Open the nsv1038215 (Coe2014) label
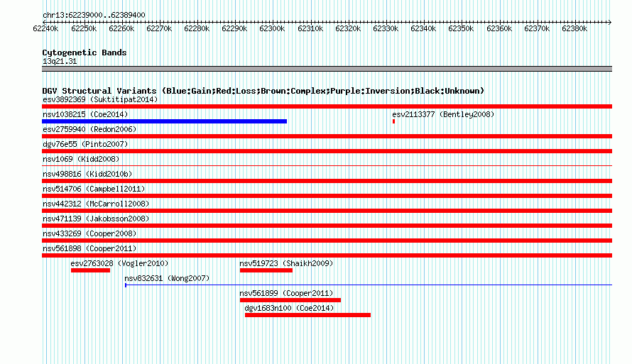632x364 pixels. click(85, 114)
